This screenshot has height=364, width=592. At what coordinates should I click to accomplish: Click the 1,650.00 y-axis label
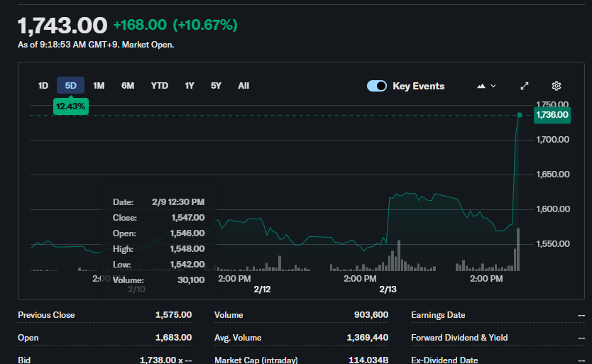552,175
